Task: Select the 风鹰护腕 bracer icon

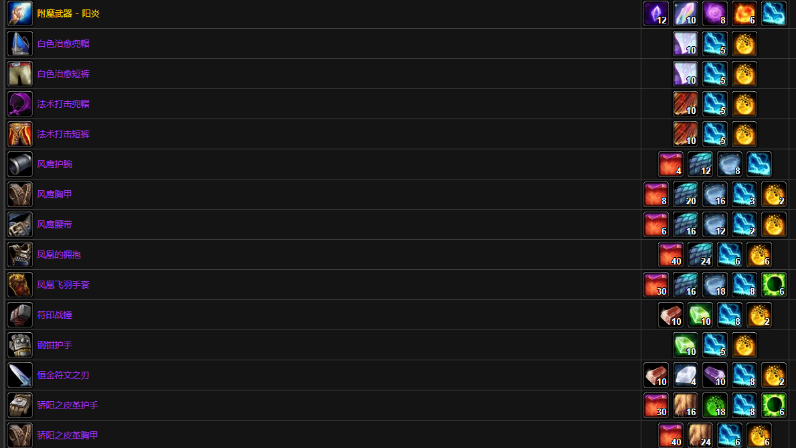Action: click(20, 164)
